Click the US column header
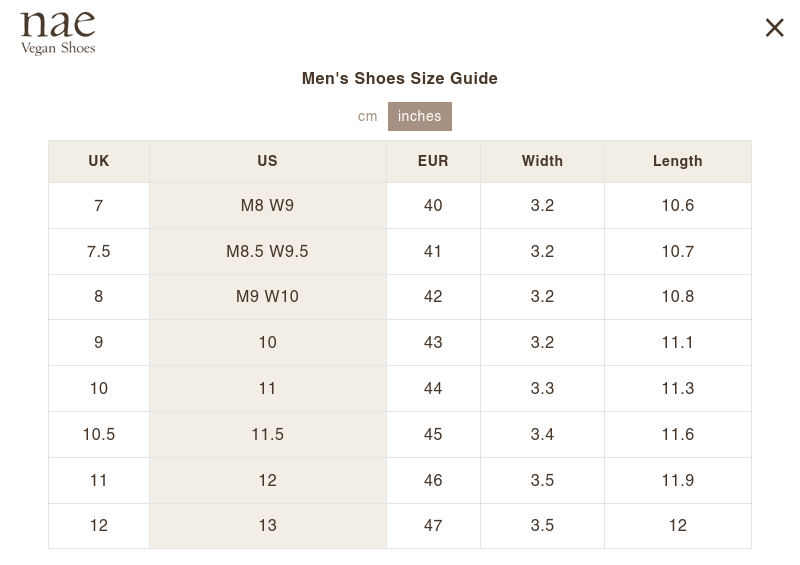Screen dimensions: 800x565 (x=267, y=161)
